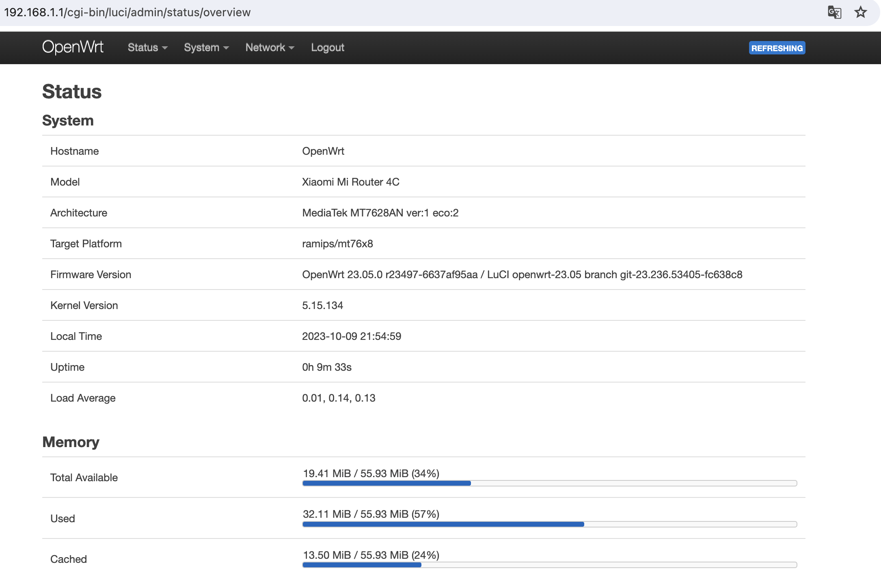881x588 pixels.
Task: Toggle the REFRESHING auto-refresh badge
Action: click(777, 48)
